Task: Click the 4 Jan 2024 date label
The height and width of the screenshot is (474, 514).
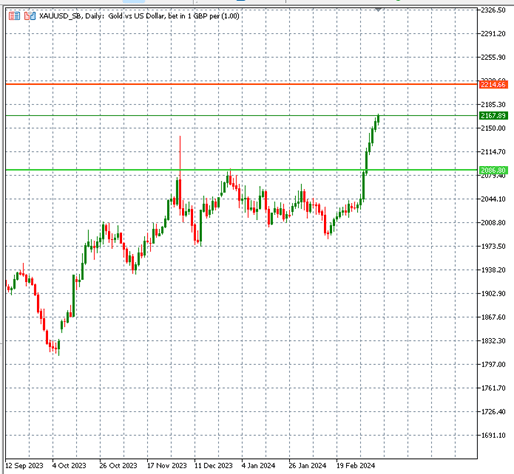Action: [258, 465]
